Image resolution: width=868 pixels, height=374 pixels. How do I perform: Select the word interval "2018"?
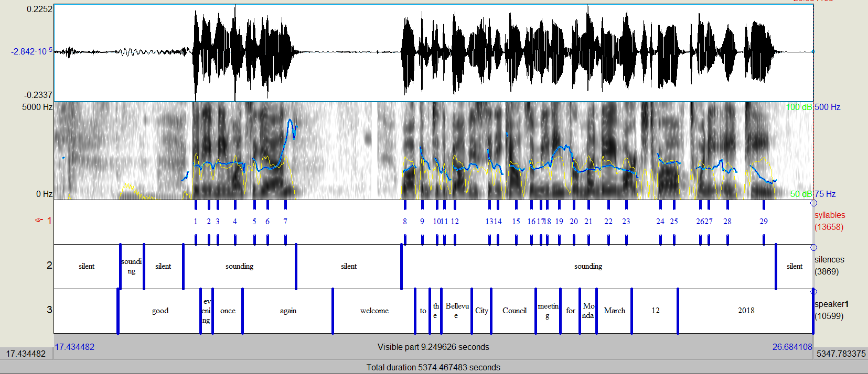pos(746,311)
